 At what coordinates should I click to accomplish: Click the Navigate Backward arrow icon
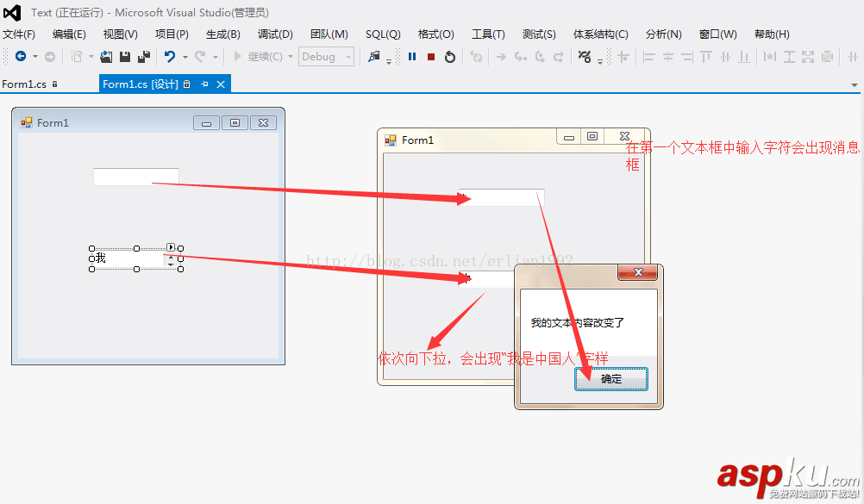click(x=20, y=56)
